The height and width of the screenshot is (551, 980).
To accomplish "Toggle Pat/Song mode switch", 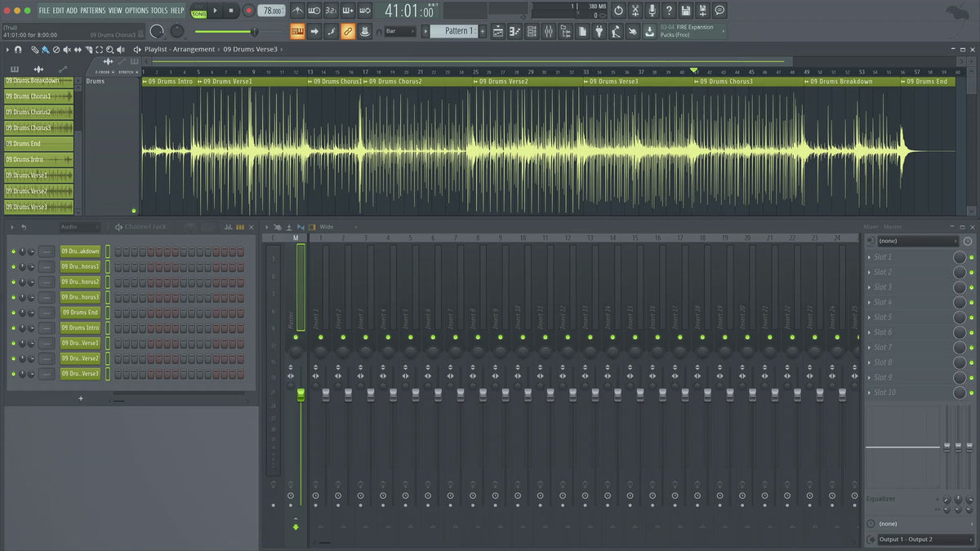I will [x=198, y=11].
